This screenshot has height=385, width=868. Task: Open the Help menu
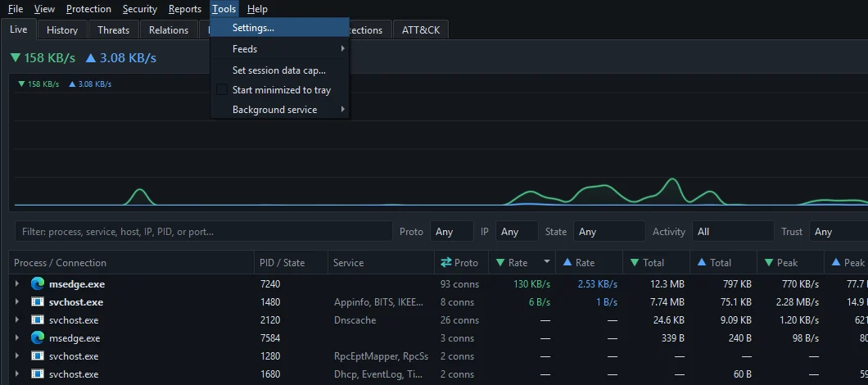click(x=257, y=9)
